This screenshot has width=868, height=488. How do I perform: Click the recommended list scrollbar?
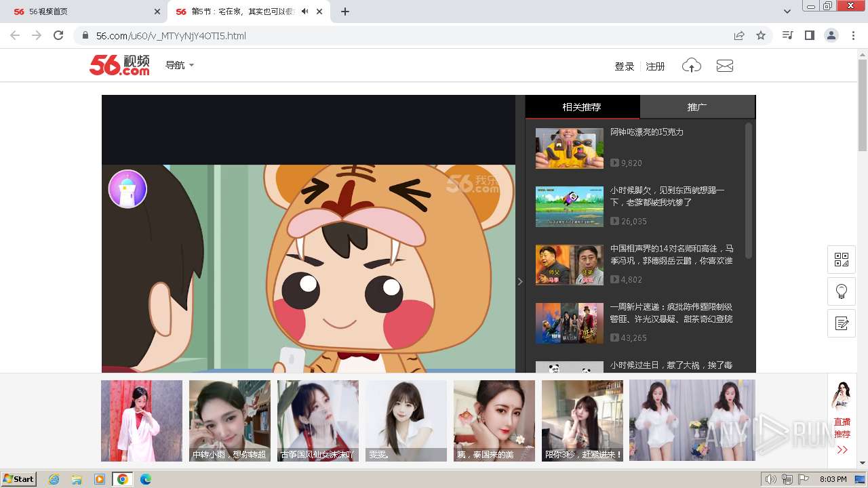tap(749, 190)
